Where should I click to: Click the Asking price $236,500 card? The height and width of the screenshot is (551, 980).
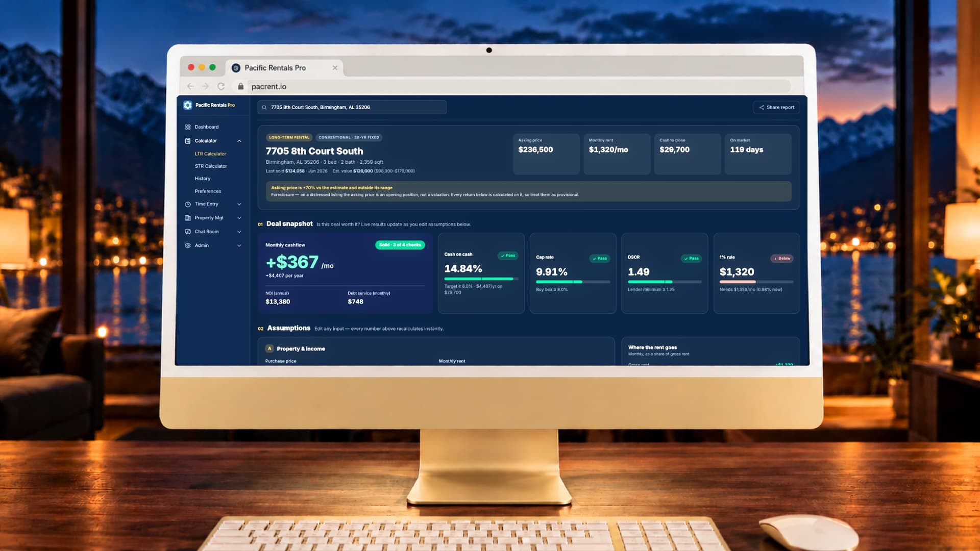coord(546,154)
